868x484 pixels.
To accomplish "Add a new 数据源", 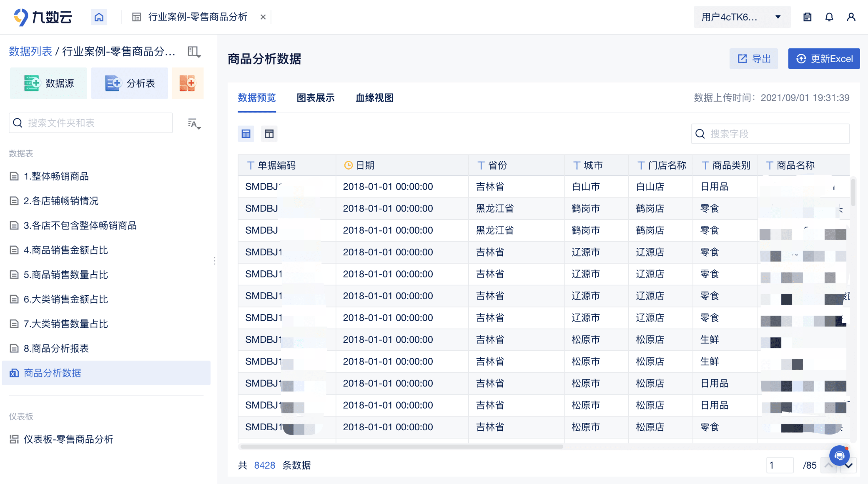I will click(49, 83).
